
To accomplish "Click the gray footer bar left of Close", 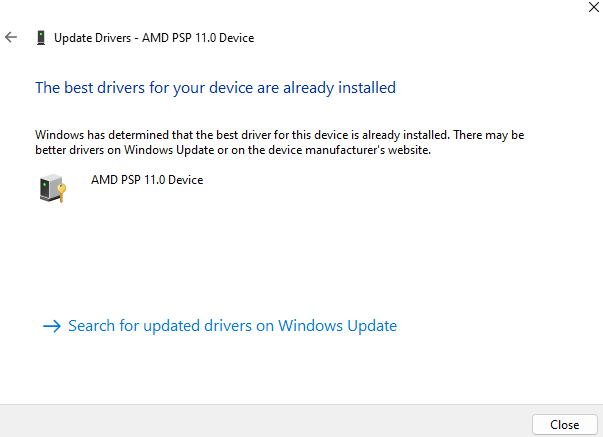I will point(265,421).
